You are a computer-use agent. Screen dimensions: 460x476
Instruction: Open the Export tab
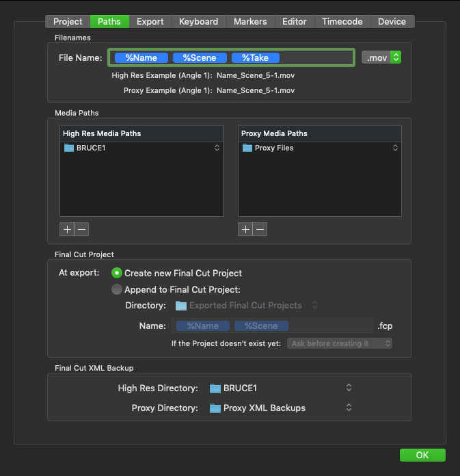(150, 22)
